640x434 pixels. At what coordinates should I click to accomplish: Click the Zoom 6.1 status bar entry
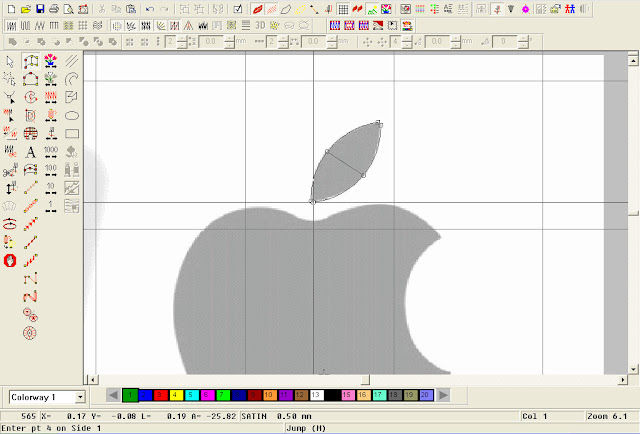(607, 416)
